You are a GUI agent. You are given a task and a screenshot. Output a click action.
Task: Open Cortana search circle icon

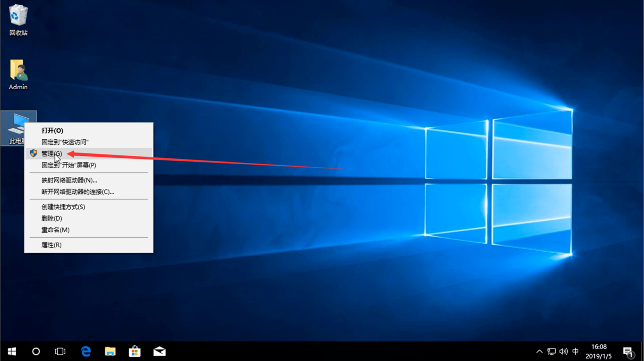tap(36, 351)
